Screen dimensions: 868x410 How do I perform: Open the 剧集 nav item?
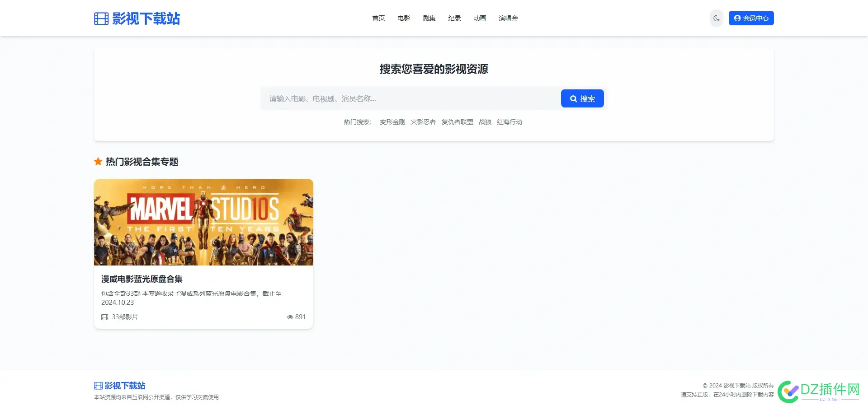click(429, 18)
